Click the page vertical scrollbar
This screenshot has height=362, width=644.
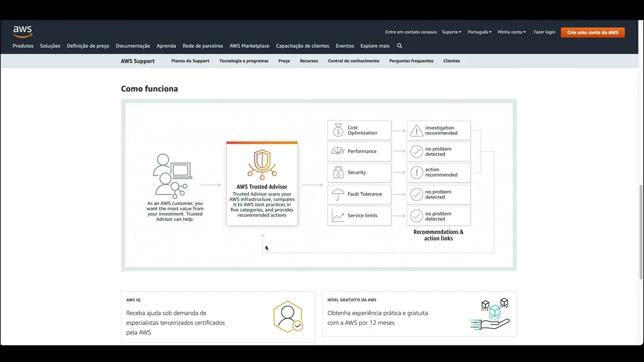pos(641,232)
